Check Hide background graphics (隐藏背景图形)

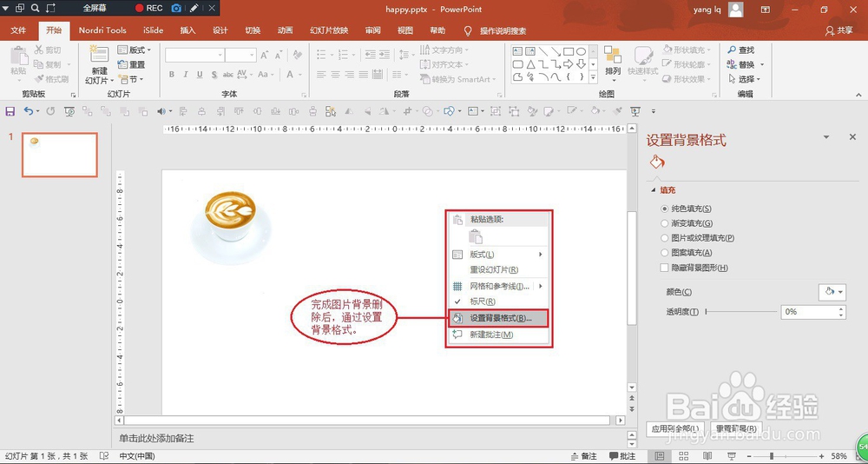pos(665,268)
